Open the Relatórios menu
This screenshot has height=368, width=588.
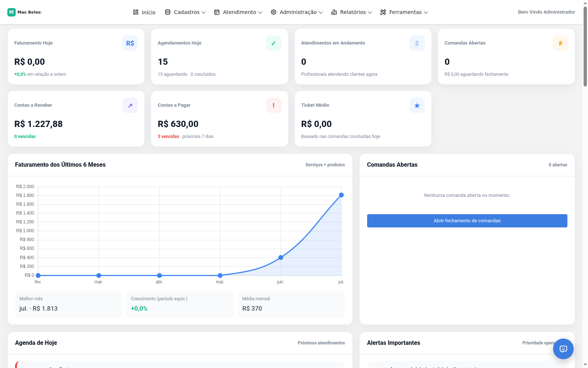click(352, 12)
